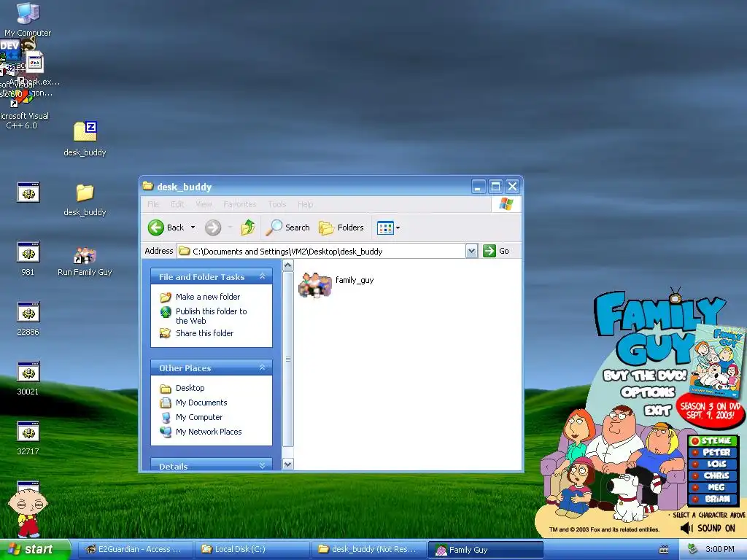The height and width of the screenshot is (560, 747).
Task: Open the Start menu
Action: pyautogui.click(x=34, y=549)
